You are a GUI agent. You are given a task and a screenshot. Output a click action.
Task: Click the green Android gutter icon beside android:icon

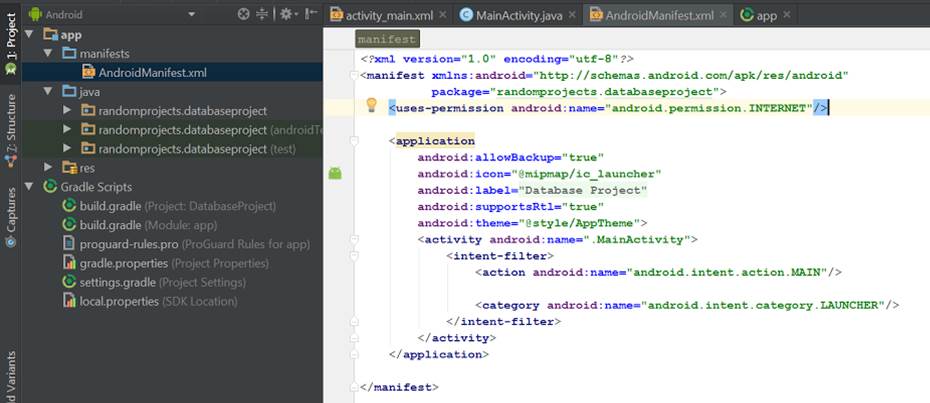tap(335, 173)
